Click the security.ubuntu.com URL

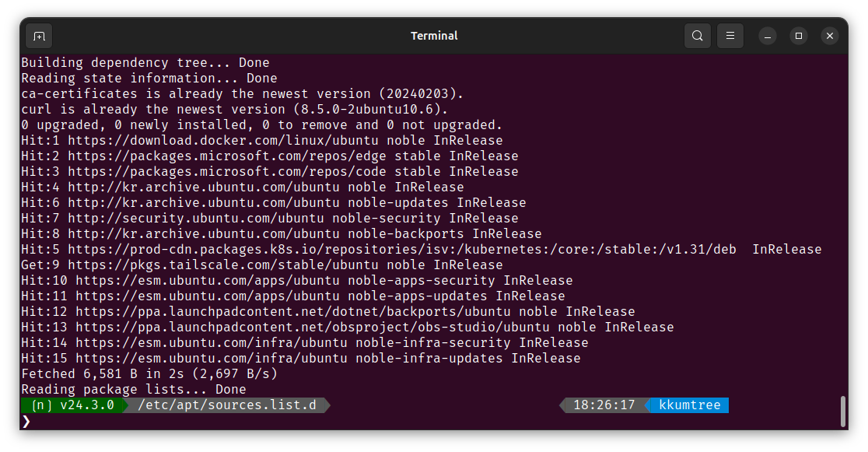coord(196,219)
